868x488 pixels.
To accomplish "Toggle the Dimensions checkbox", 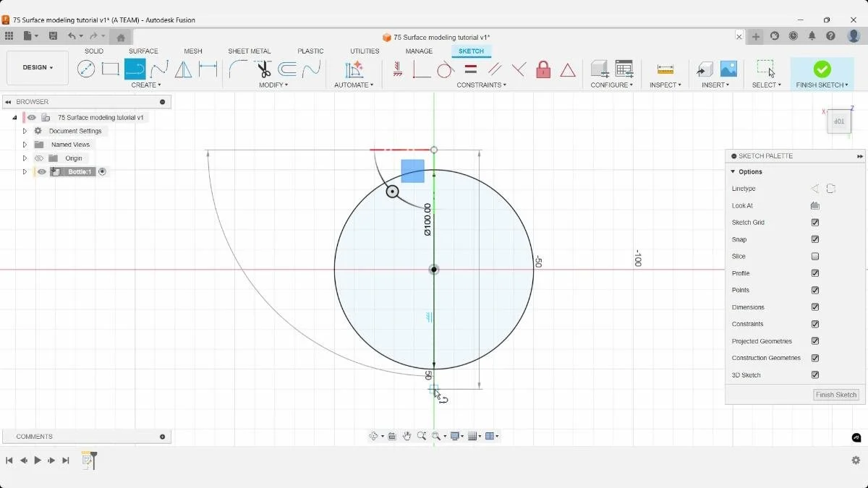I will tap(815, 307).
